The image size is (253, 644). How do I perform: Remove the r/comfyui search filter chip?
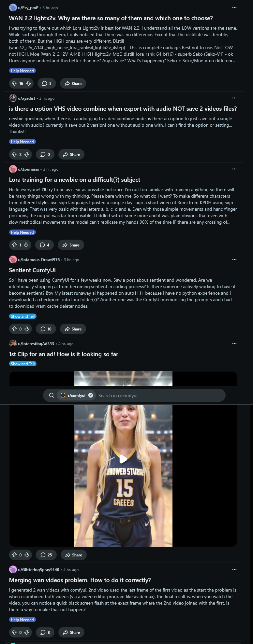(x=91, y=396)
